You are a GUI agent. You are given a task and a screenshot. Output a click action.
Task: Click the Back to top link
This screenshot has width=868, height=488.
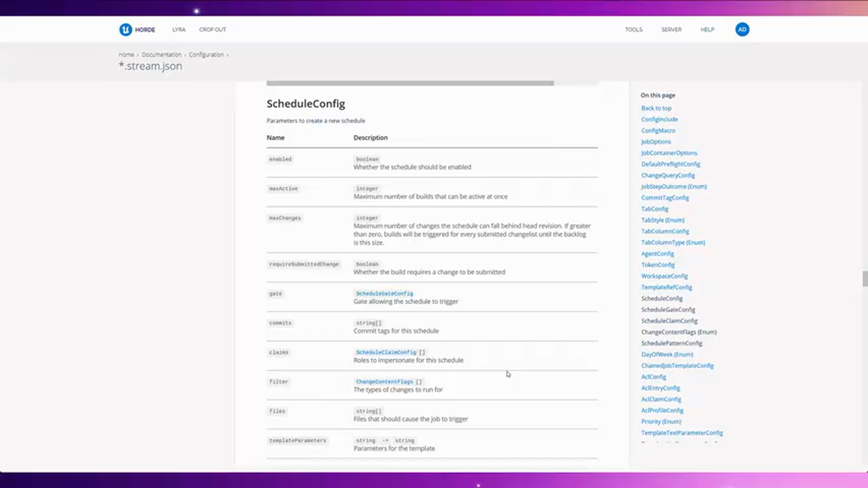(656, 108)
